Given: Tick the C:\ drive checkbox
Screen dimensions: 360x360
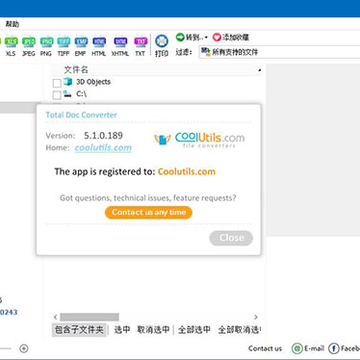Looking at the screenshot, I should pos(57,95).
